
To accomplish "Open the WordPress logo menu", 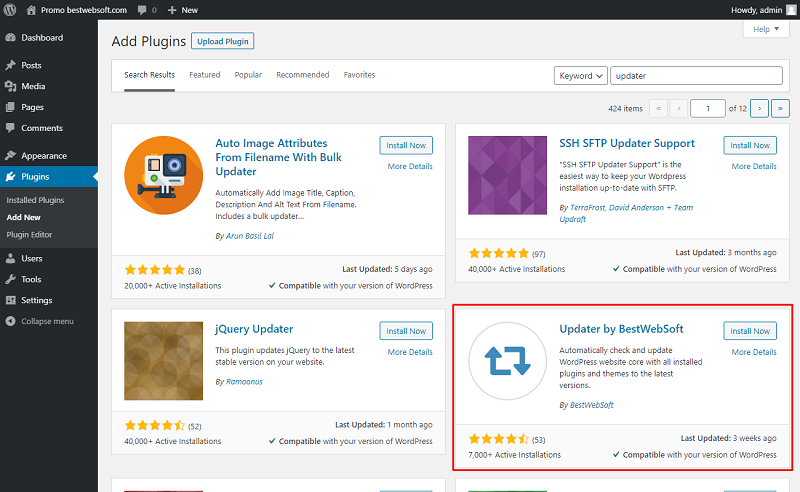I will (10, 10).
